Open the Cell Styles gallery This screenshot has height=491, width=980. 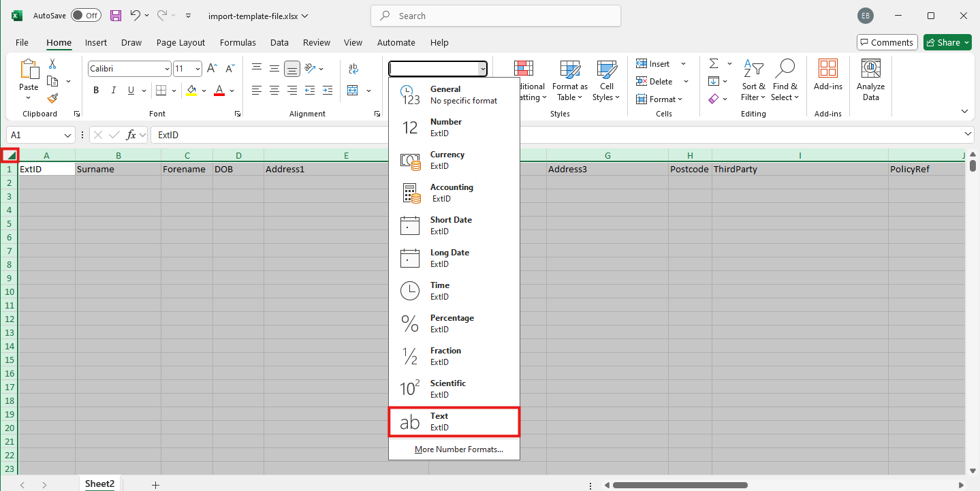(606, 81)
